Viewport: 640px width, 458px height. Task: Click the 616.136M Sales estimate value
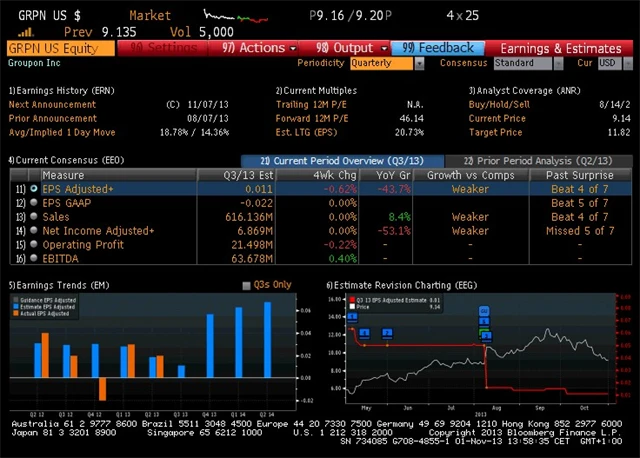pos(249,217)
